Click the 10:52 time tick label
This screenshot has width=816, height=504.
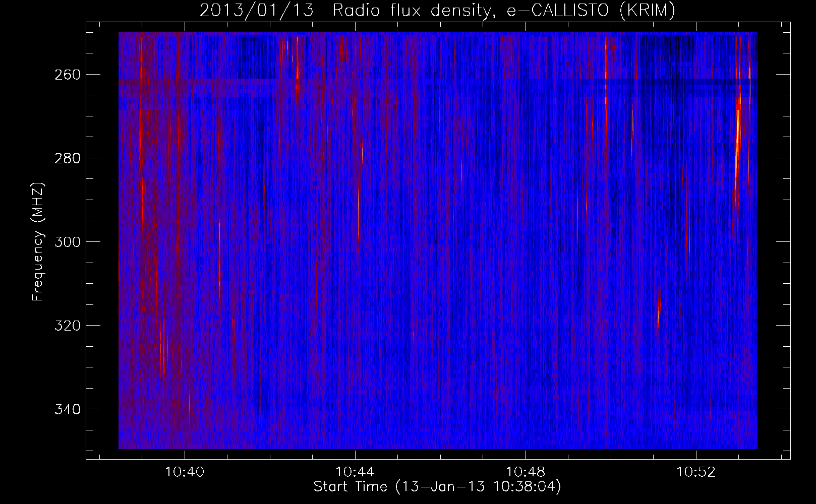coord(696,472)
